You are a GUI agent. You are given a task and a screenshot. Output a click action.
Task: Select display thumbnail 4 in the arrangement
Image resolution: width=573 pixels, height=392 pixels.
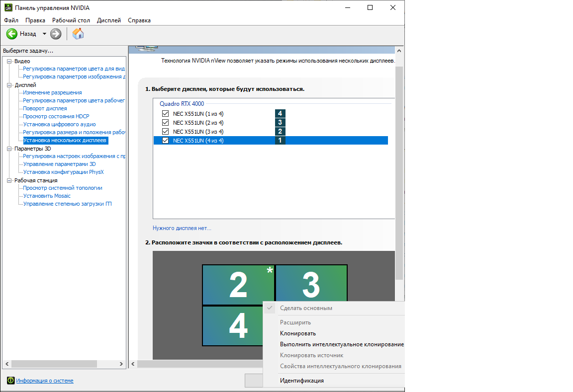(x=232, y=325)
